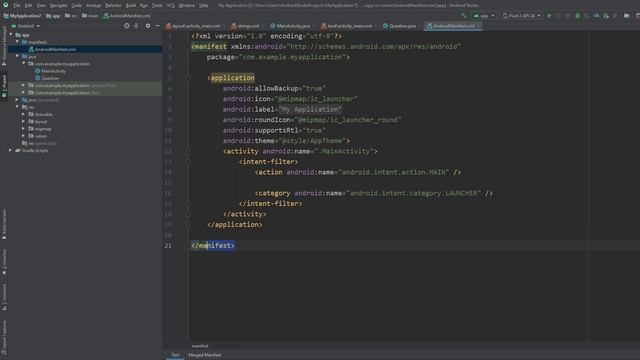
Task: Expand the Gradle Scripts node
Action: [x=11, y=151]
